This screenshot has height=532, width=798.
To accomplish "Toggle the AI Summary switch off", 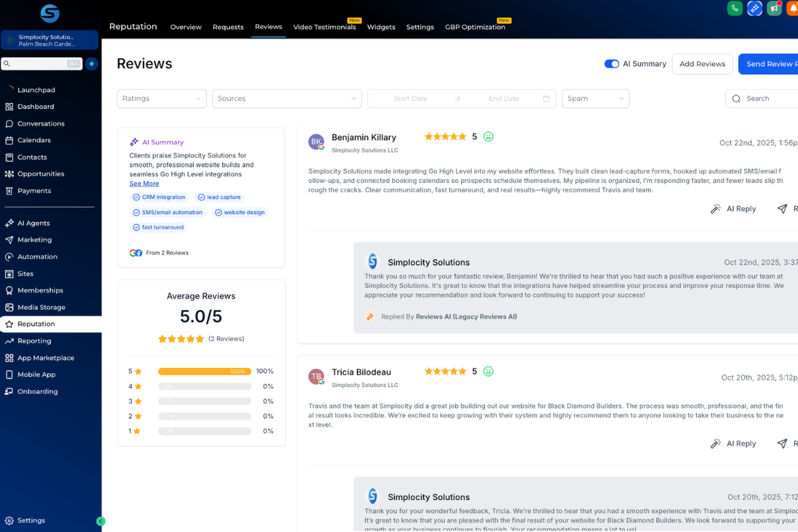I will 612,64.
